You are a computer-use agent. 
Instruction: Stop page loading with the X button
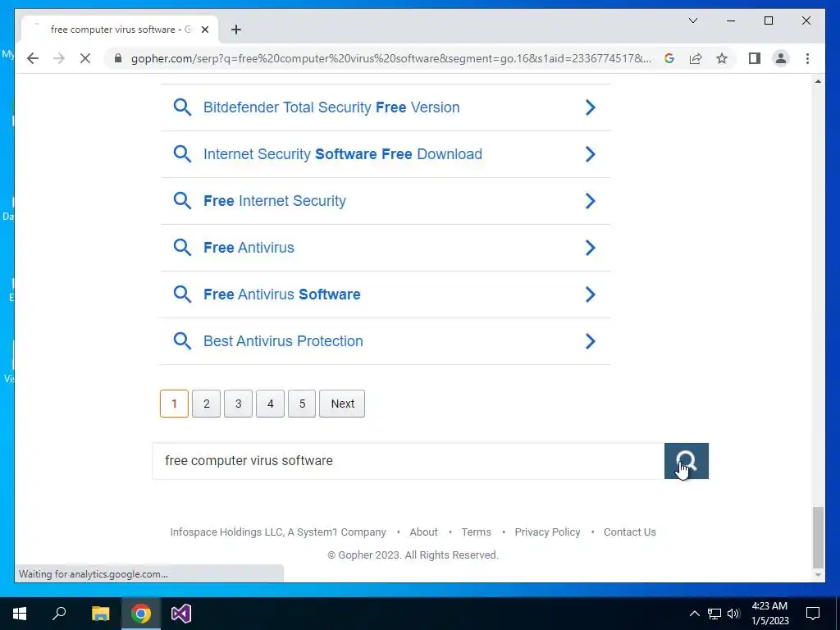click(85, 58)
